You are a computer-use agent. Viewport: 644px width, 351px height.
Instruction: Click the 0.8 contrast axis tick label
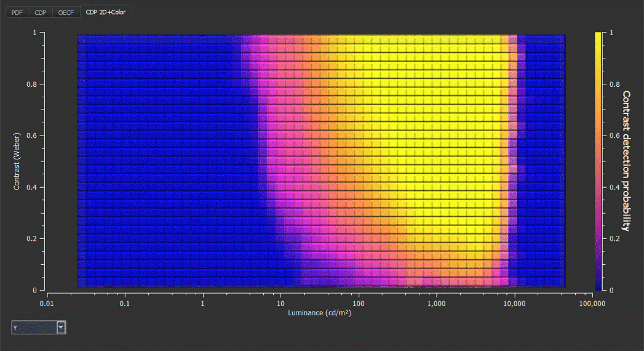(x=31, y=84)
